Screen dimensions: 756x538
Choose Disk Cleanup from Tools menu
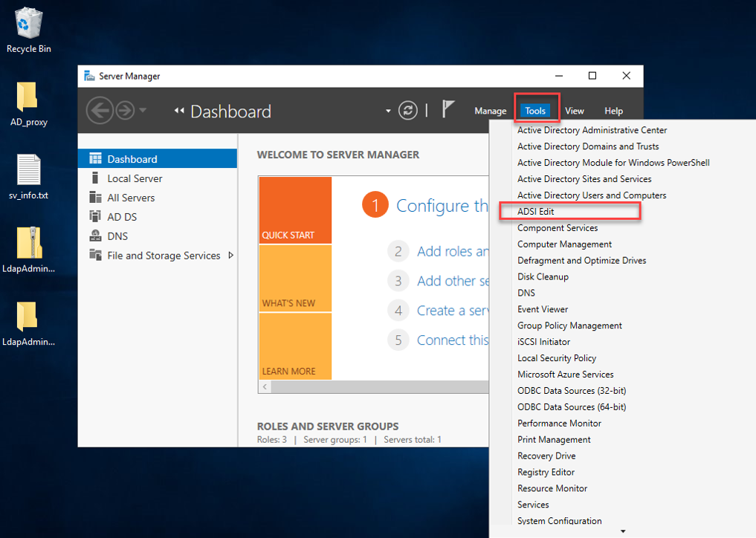coord(543,276)
